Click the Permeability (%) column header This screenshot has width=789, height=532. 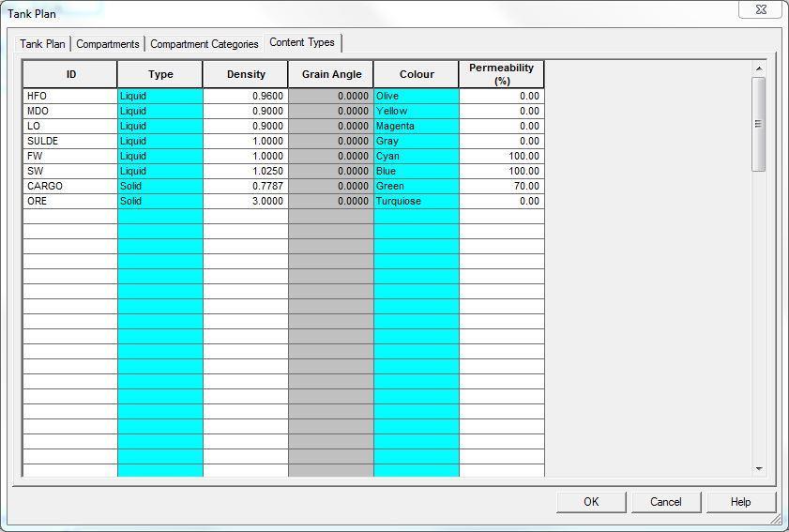point(502,74)
